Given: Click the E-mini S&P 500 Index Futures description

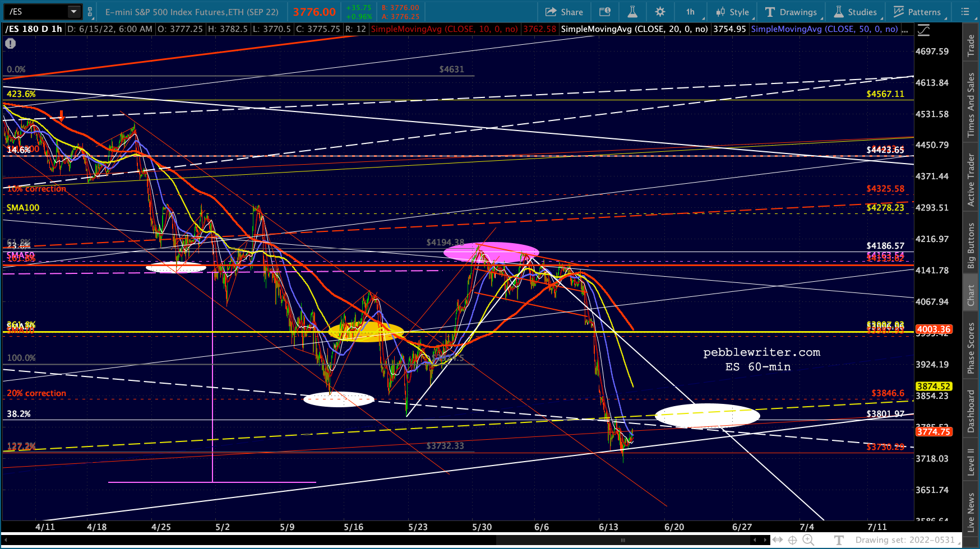Looking at the screenshot, I should pos(192,12).
